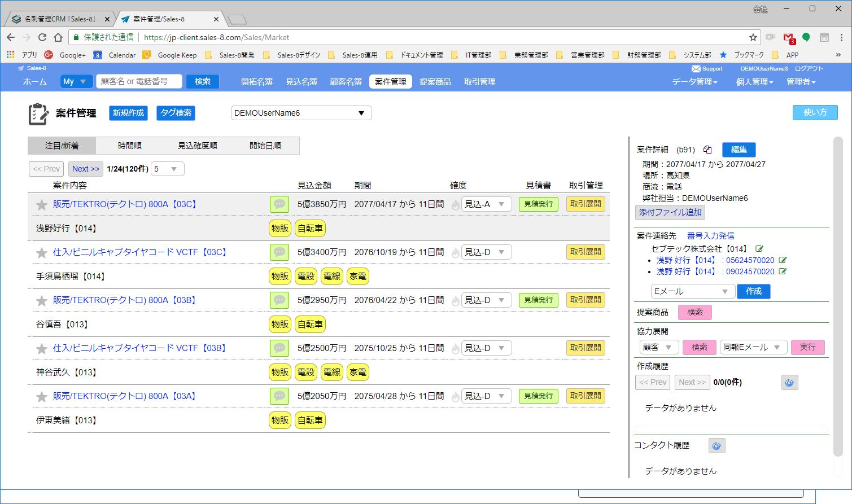Click 新規作成 button
Screen dimensions: 852x504
[128, 113]
